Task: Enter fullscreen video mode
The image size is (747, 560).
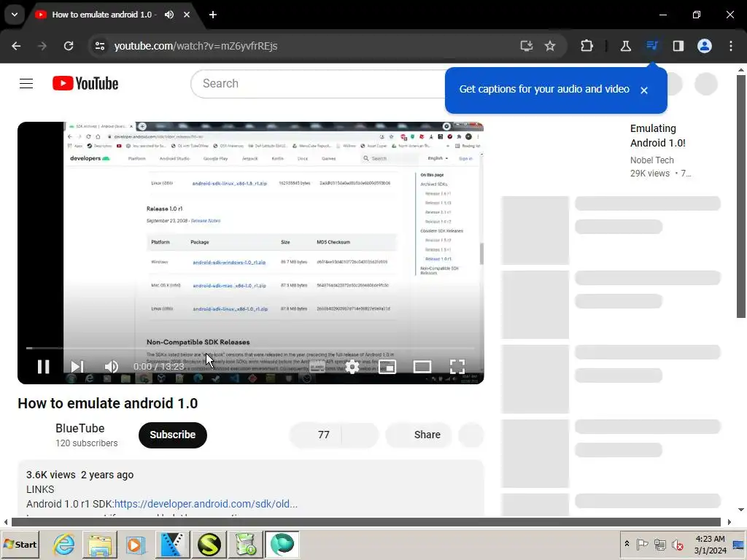Action: coord(457,366)
